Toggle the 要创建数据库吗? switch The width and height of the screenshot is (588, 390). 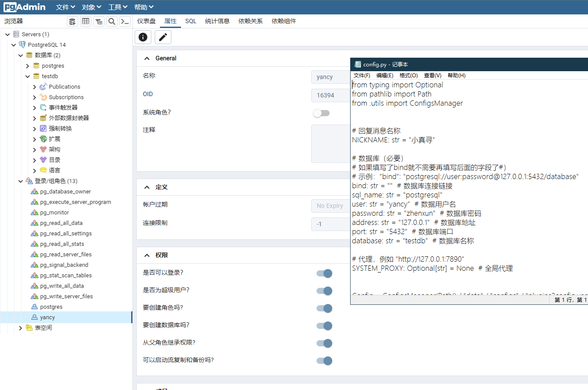coord(324,326)
